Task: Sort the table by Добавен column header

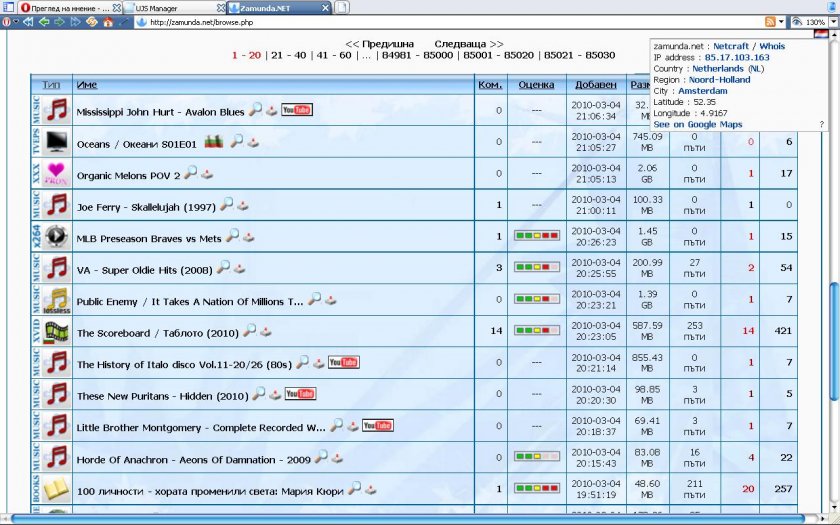Action: pyautogui.click(x=596, y=85)
